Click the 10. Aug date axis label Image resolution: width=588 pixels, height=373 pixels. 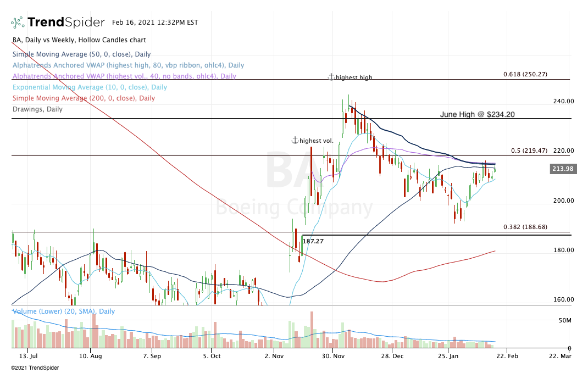pyautogui.click(x=90, y=356)
